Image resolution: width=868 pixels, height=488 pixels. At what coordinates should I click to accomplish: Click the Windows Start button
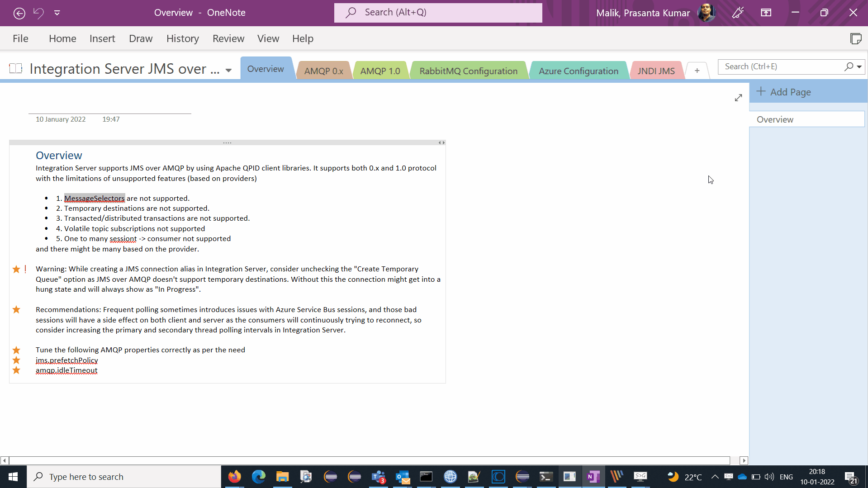tap(13, 477)
